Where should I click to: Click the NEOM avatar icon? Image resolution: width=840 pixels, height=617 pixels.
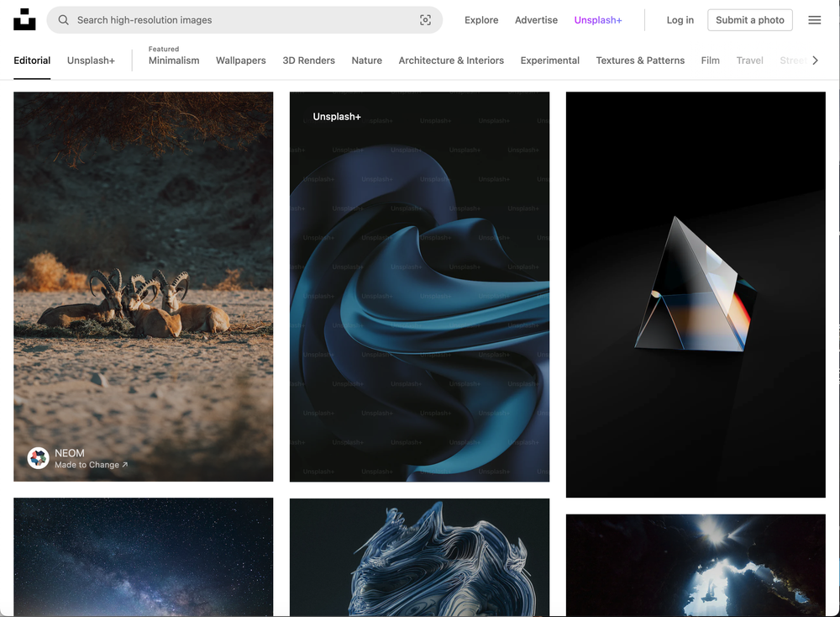pyautogui.click(x=38, y=458)
